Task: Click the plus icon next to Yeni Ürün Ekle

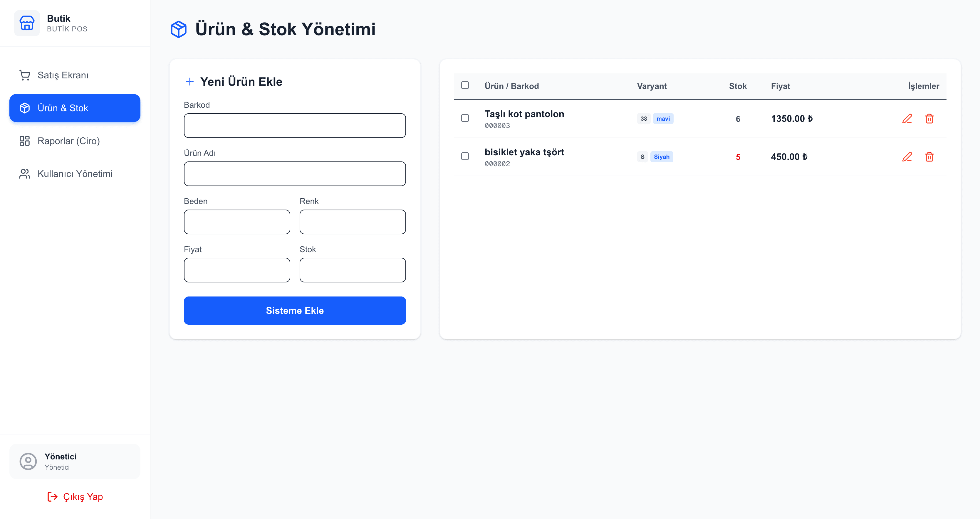Action: 189,81
